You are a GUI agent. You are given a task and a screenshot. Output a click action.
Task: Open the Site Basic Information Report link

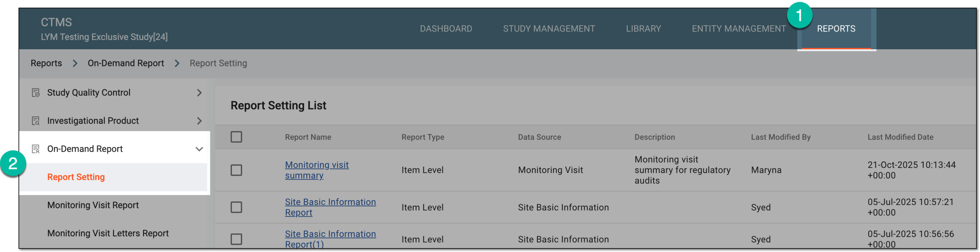[x=330, y=207]
